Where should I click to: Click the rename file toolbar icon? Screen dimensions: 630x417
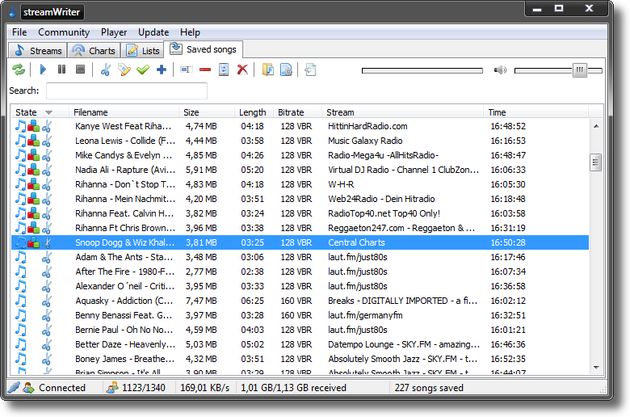coord(186,70)
